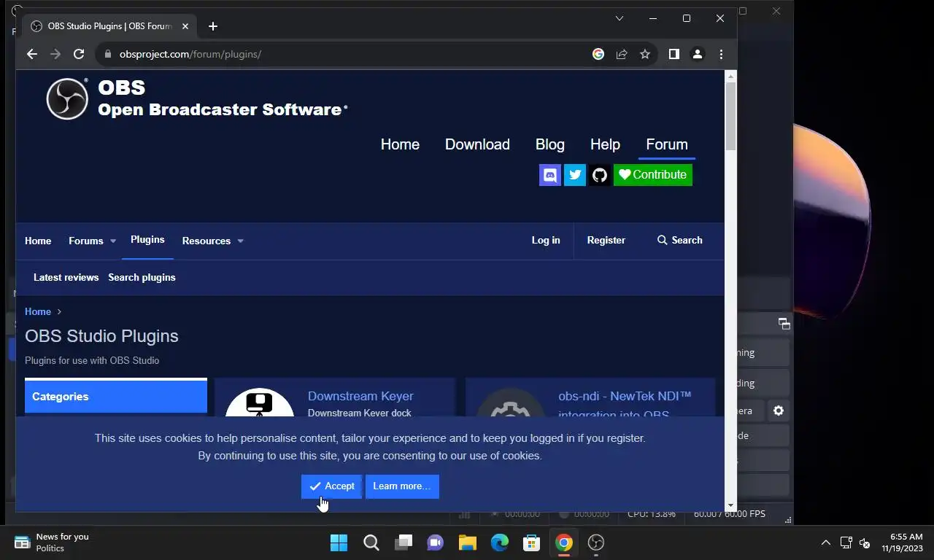Share this page via the share icon
This screenshot has height=560, width=934.
(x=622, y=54)
